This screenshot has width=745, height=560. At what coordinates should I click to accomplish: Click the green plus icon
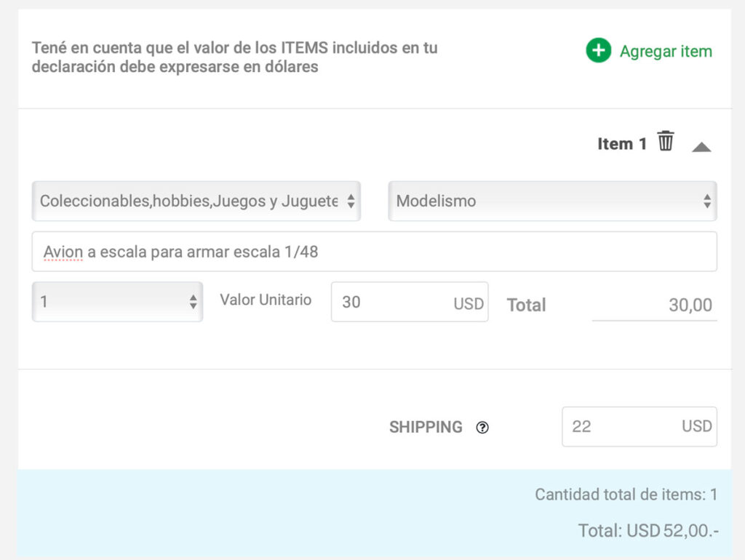tap(598, 50)
